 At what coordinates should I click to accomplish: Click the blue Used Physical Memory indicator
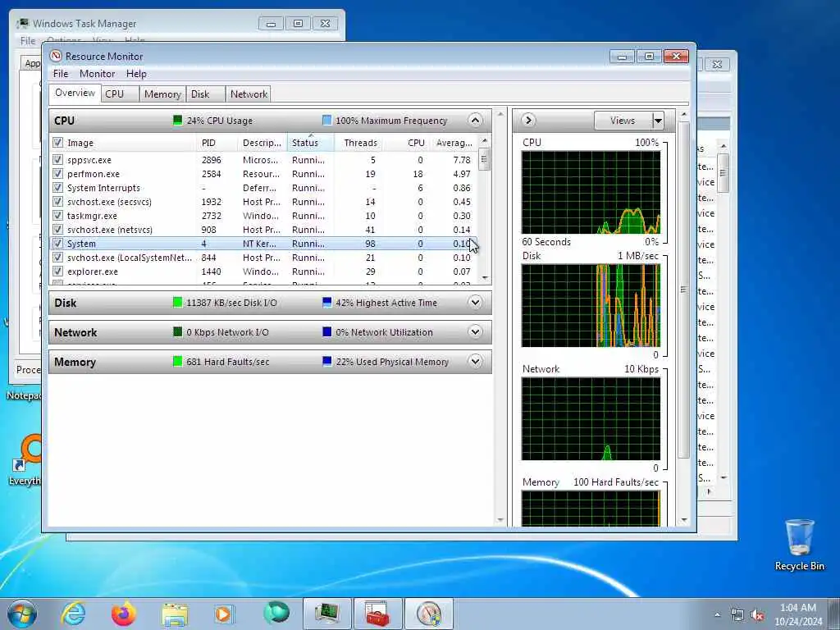pos(326,361)
